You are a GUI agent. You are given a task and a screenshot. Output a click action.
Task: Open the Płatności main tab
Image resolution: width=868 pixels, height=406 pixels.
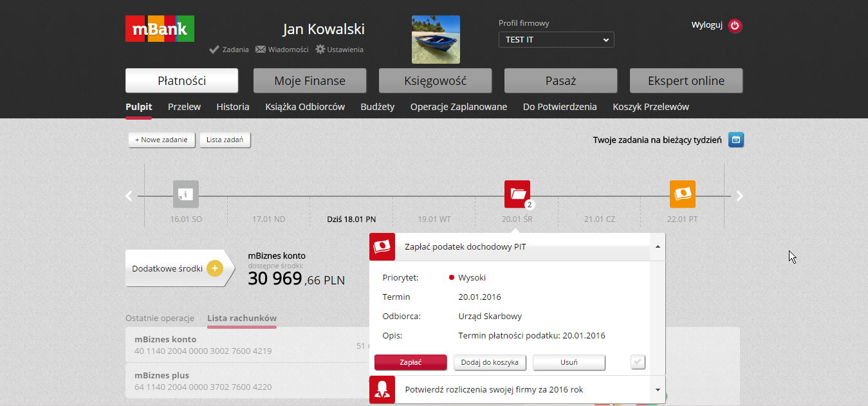click(182, 81)
